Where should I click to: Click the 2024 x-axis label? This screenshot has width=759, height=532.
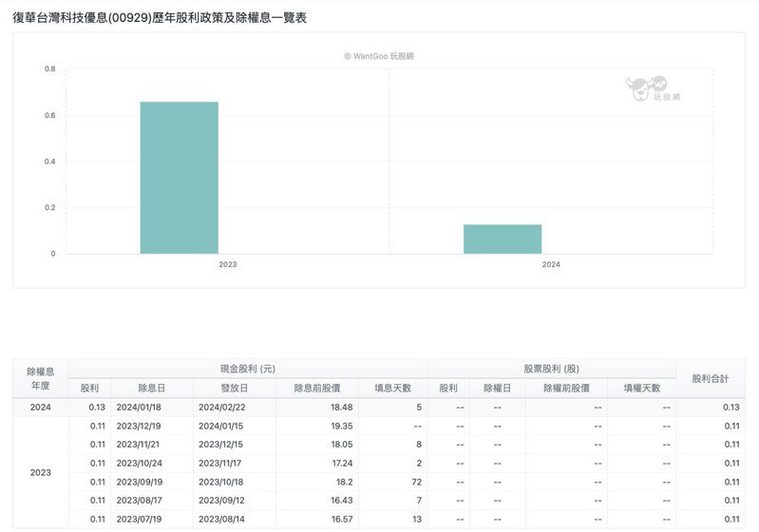(x=551, y=264)
